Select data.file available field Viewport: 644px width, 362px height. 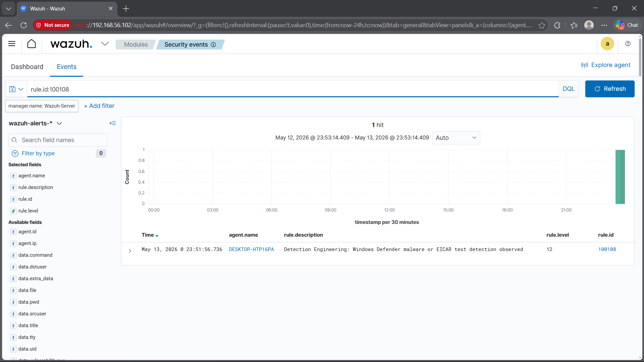(x=27, y=290)
